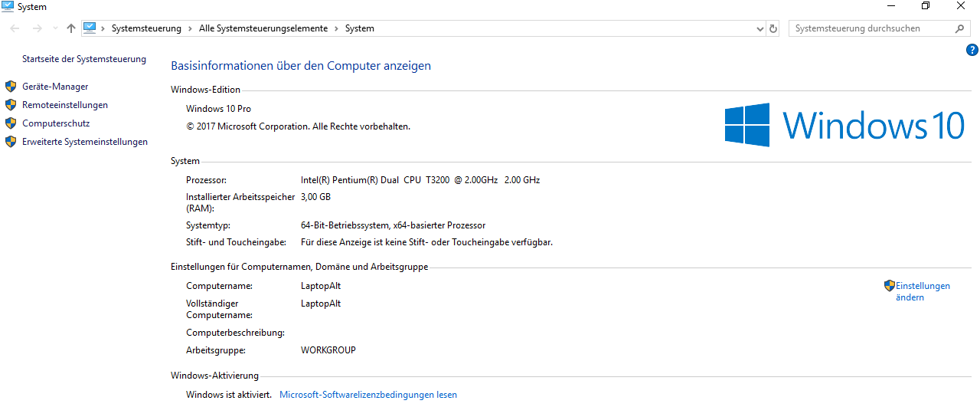Viewport: 980px width, 407px height.
Task: Select the Basisinformationen heading text
Action: pyautogui.click(x=301, y=66)
